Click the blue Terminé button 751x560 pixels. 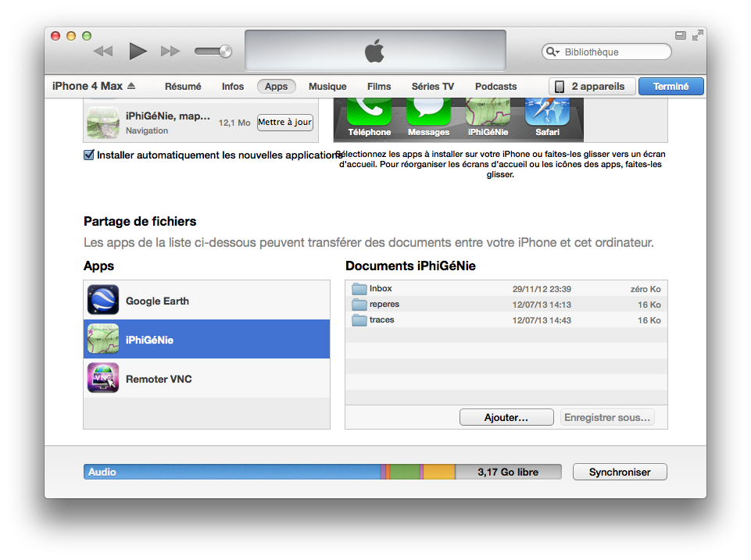click(x=671, y=87)
